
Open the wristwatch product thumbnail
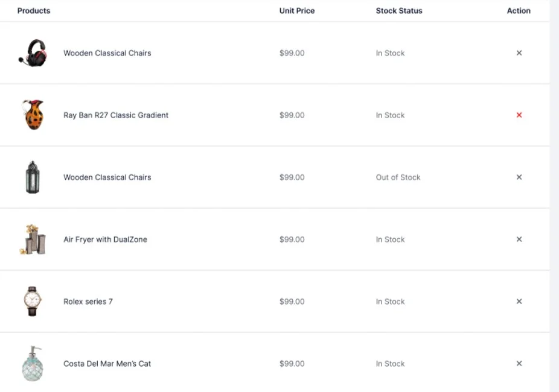point(33,301)
